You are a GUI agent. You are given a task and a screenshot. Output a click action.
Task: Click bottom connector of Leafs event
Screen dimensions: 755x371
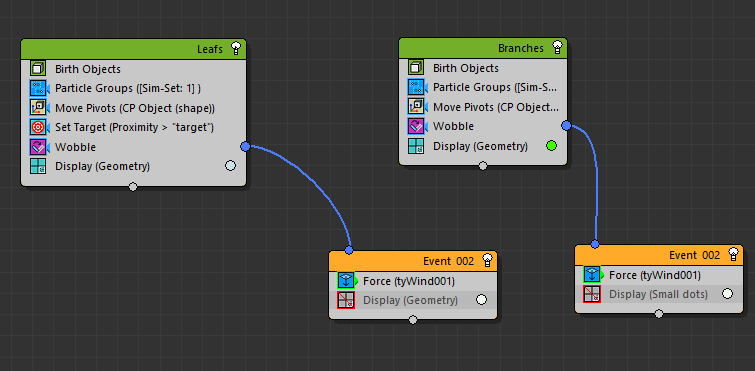pyautogui.click(x=133, y=187)
